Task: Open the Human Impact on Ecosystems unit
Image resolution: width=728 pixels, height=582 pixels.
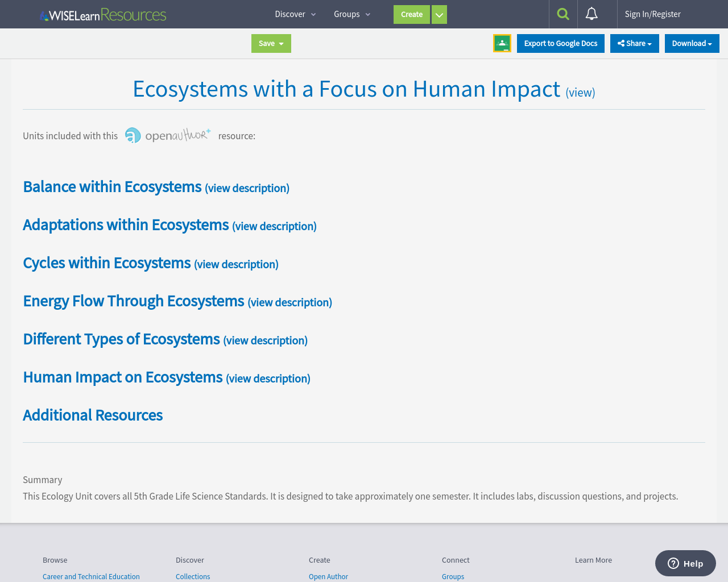Action: (x=122, y=376)
